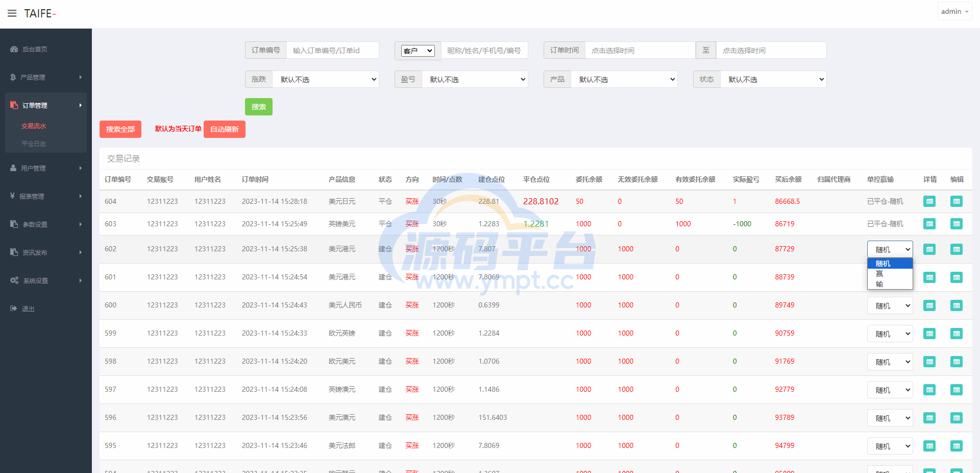Open win-control dropdown for order 595

(890, 446)
